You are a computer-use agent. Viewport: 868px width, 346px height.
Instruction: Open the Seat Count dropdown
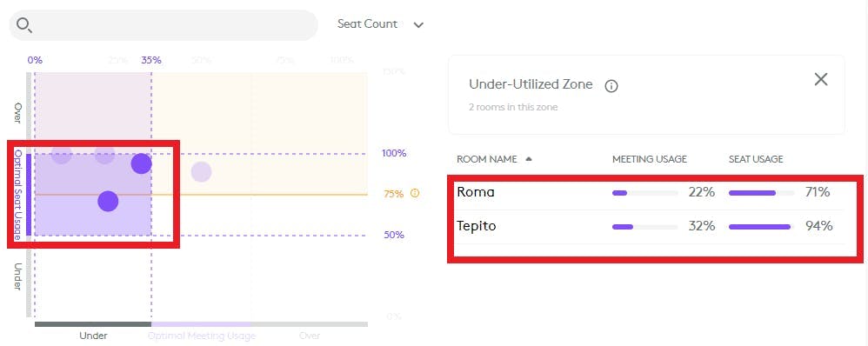pyautogui.click(x=380, y=24)
